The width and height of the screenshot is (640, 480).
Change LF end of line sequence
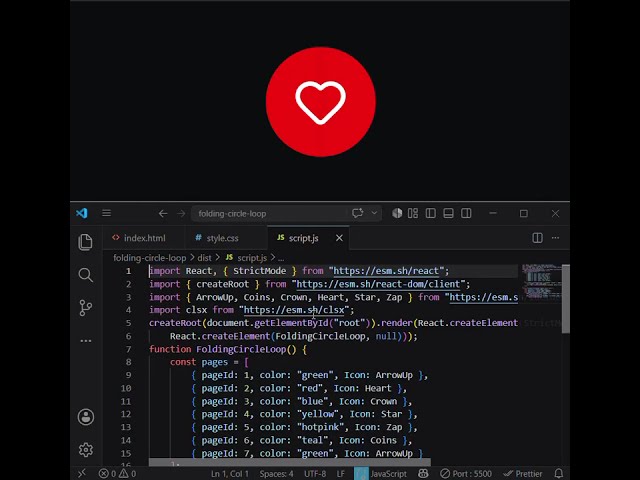pos(341,474)
